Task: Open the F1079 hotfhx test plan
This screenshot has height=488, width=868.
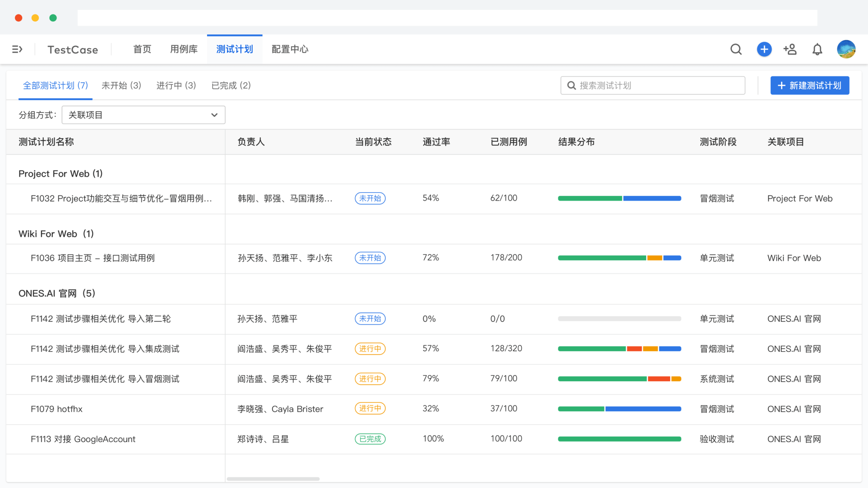Action: click(57, 409)
